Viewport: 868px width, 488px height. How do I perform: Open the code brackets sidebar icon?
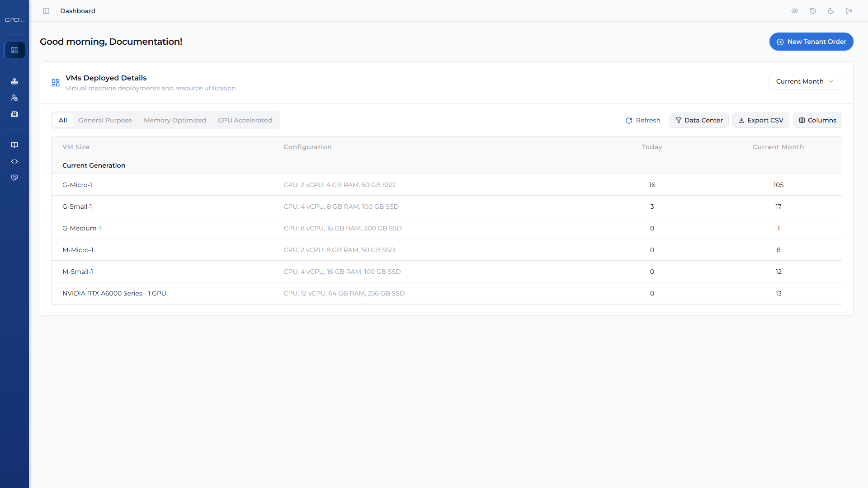point(14,161)
